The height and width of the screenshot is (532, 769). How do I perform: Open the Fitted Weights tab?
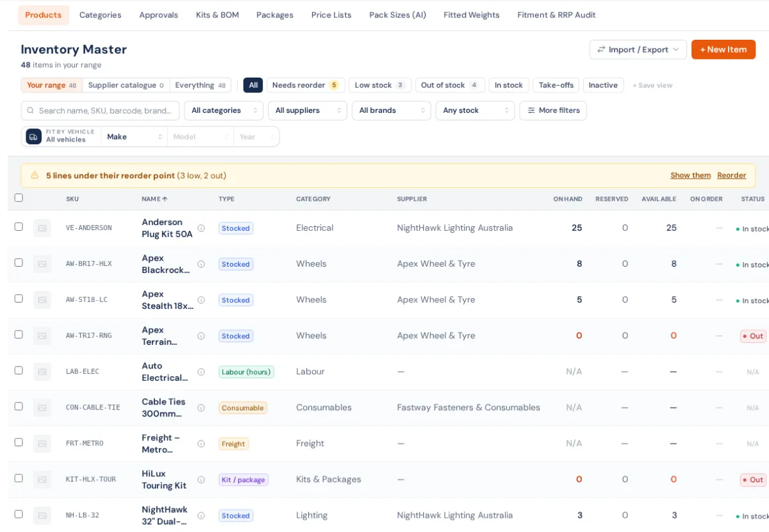tap(472, 15)
